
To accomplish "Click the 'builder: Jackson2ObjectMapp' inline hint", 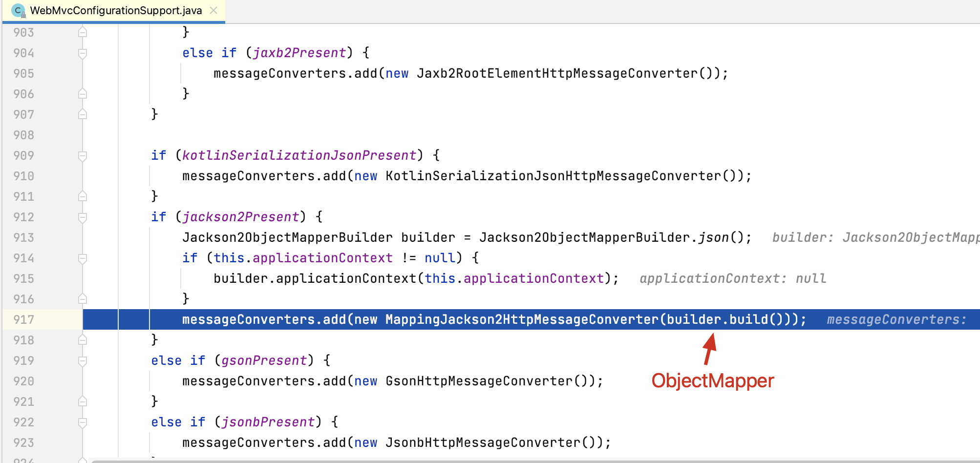I will pos(876,237).
